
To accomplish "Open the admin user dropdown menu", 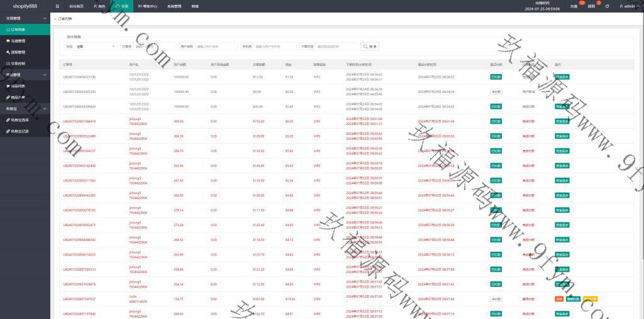I will (627, 6).
